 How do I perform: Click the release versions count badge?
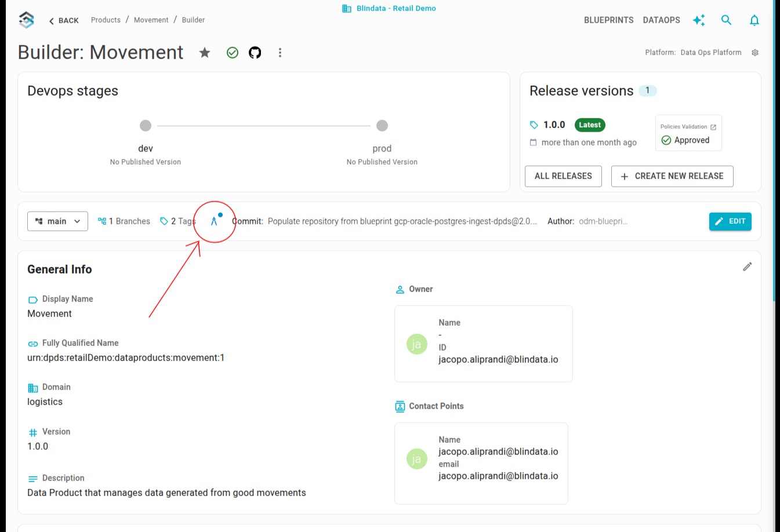[x=648, y=90]
